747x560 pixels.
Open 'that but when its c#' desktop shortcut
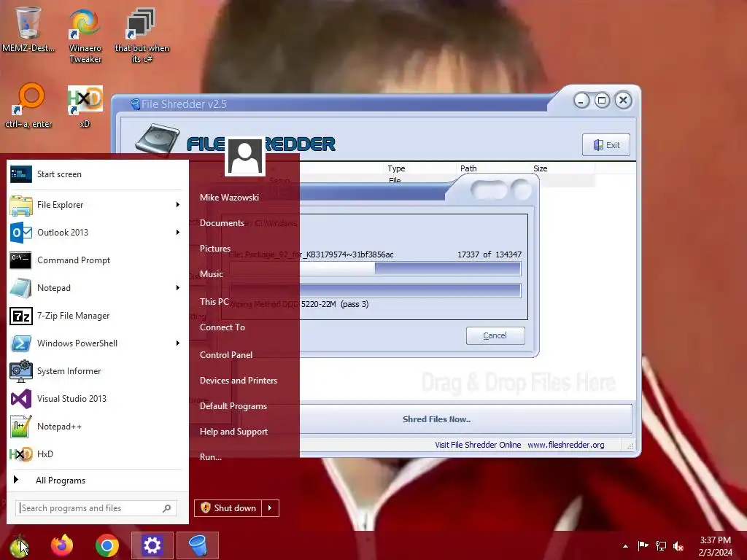click(x=142, y=36)
